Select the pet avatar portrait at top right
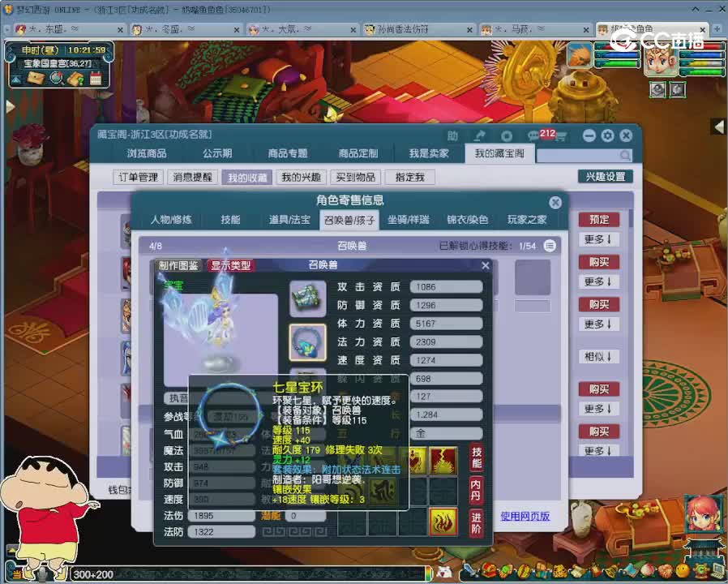The height and width of the screenshot is (584, 728). (580, 55)
